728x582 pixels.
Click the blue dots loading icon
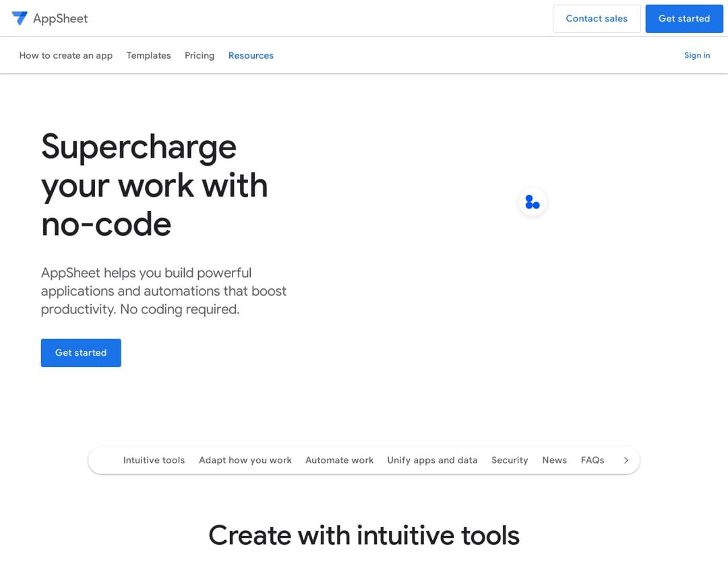click(x=533, y=202)
